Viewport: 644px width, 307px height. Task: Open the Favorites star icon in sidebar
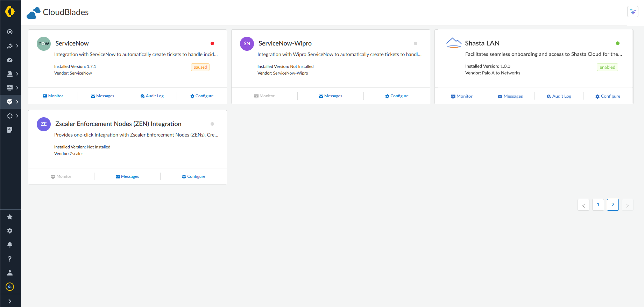10,217
